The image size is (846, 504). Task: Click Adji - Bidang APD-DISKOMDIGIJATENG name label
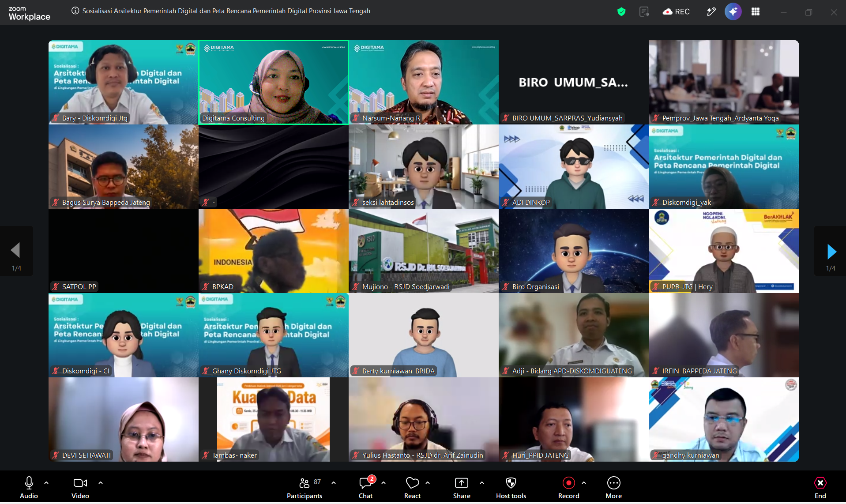[x=572, y=371]
